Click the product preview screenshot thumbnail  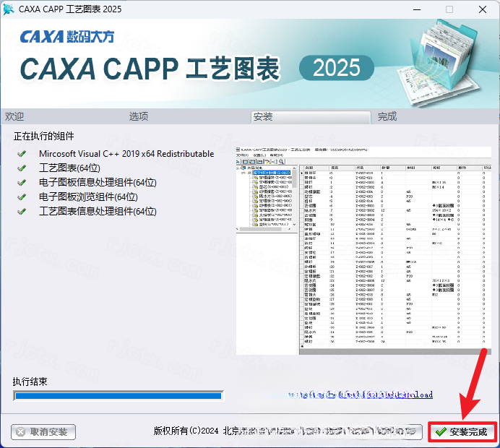pyautogui.click(x=363, y=251)
